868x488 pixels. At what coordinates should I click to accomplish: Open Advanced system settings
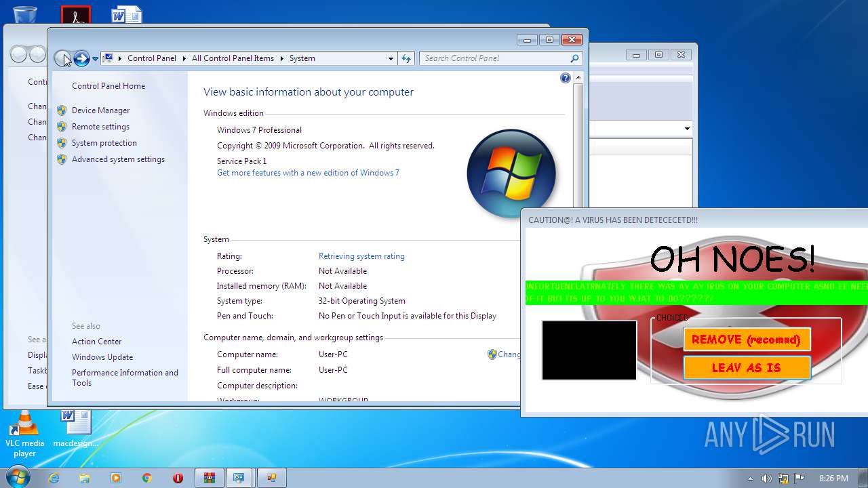[x=118, y=159]
